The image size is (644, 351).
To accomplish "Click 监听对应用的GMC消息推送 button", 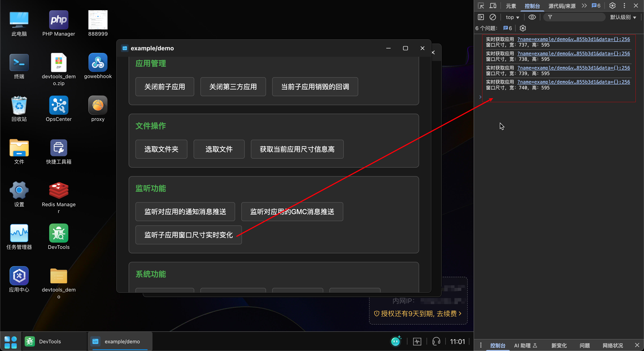I will click(x=292, y=212).
